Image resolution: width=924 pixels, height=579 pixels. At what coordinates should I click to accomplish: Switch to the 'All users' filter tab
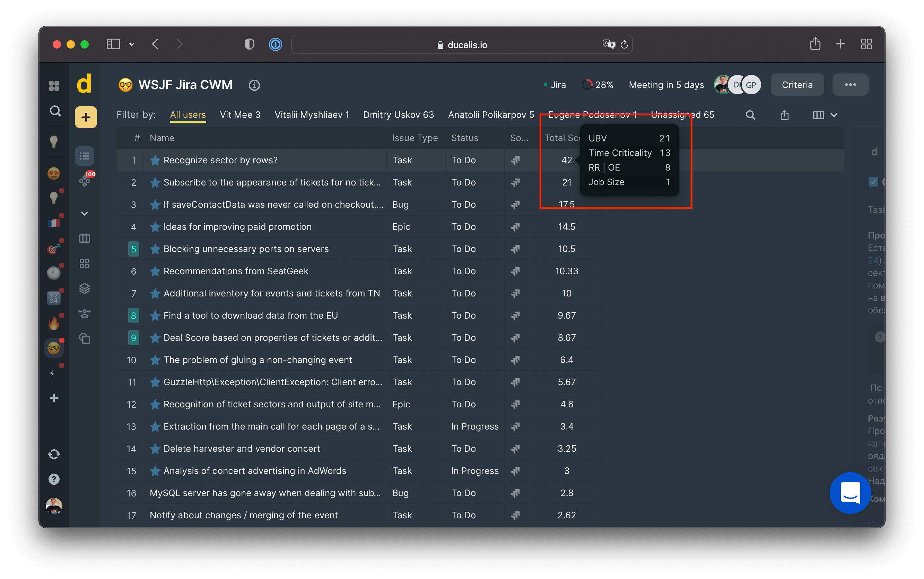pos(188,114)
